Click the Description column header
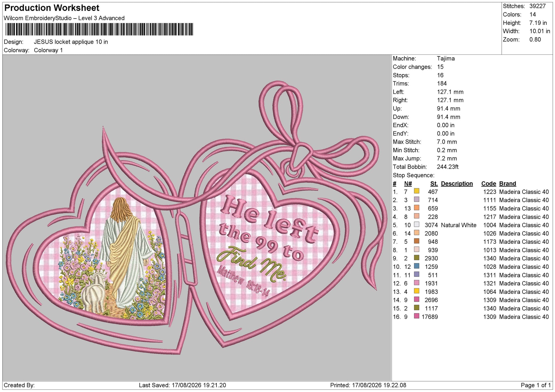Viewport: 555px width, 392px height. pos(457,184)
